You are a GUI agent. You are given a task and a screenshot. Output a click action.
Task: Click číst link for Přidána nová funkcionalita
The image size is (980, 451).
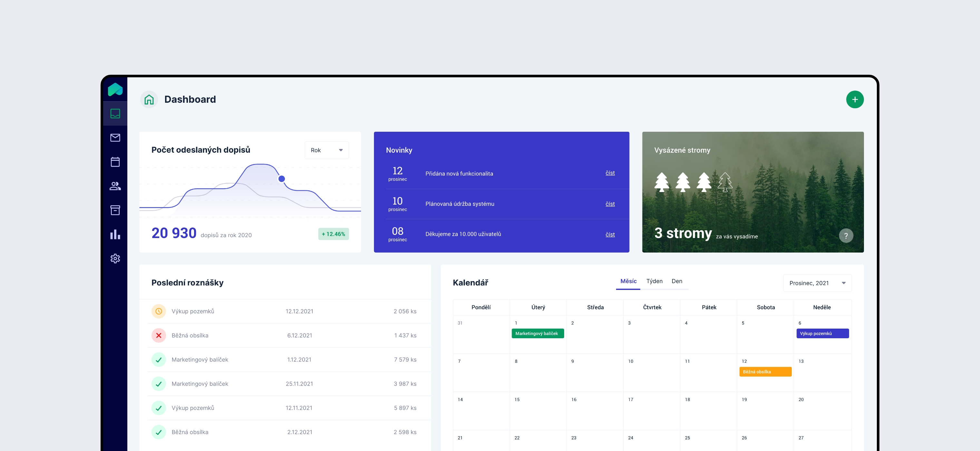coord(610,173)
